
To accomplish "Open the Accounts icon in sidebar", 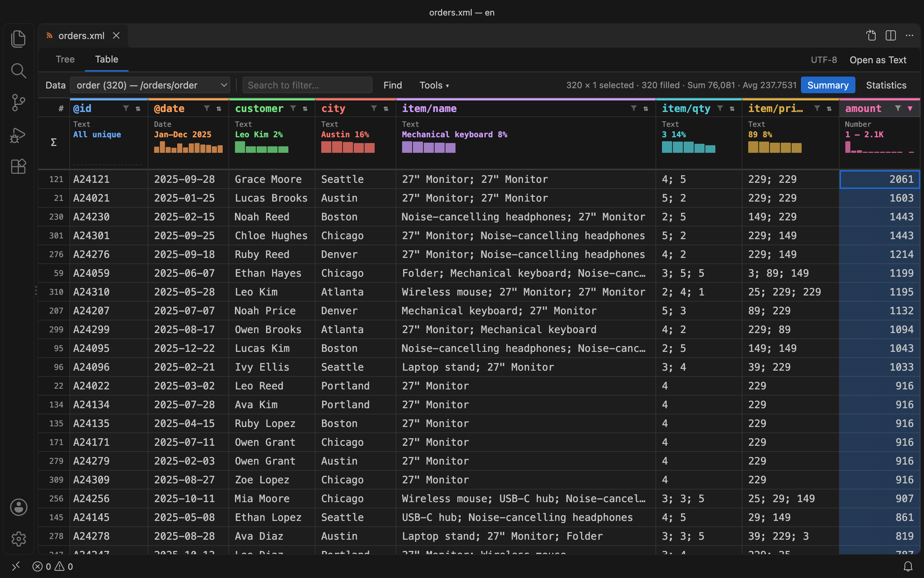I will pyautogui.click(x=18, y=507).
